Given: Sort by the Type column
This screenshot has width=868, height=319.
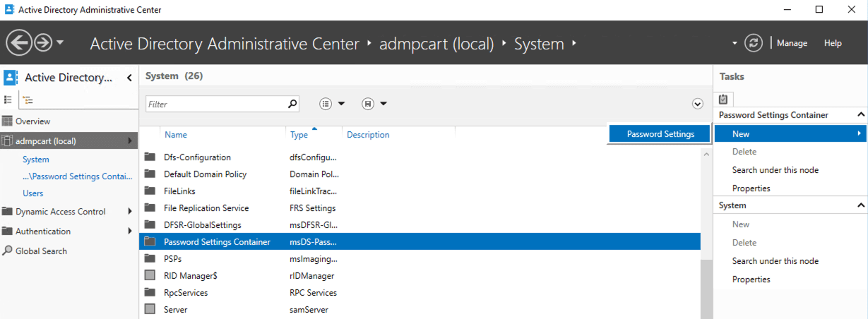Looking at the screenshot, I should (299, 135).
